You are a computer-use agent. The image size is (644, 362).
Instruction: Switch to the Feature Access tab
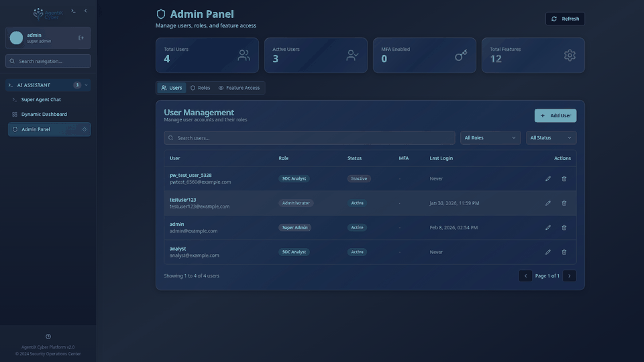coord(239,88)
